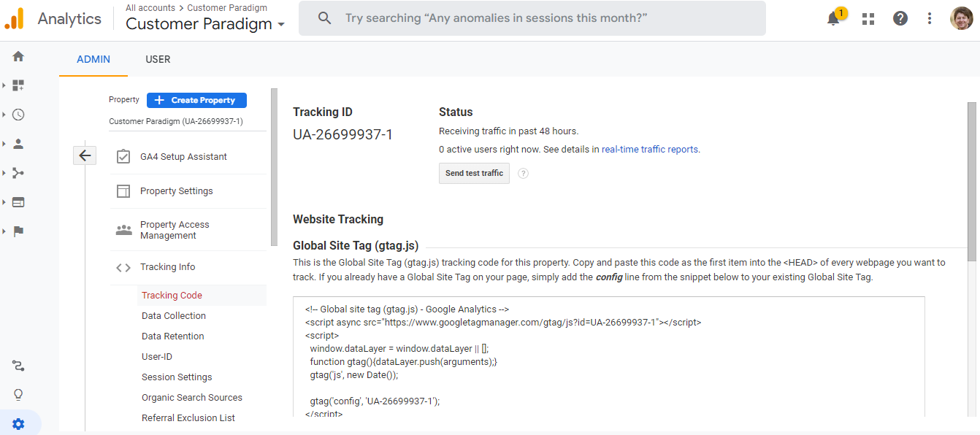
Task: Click the back arrow button in Admin
Action: click(x=85, y=155)
